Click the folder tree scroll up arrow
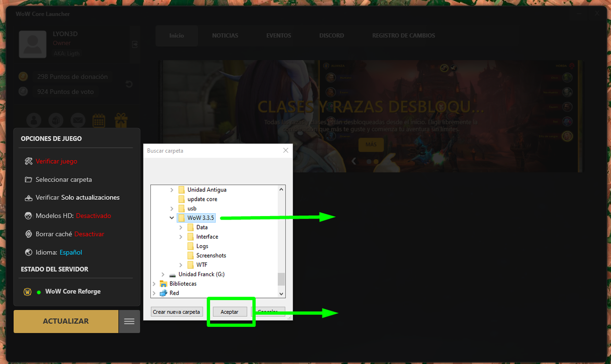The width and height of the screenshot is (611, 364). 281,189
